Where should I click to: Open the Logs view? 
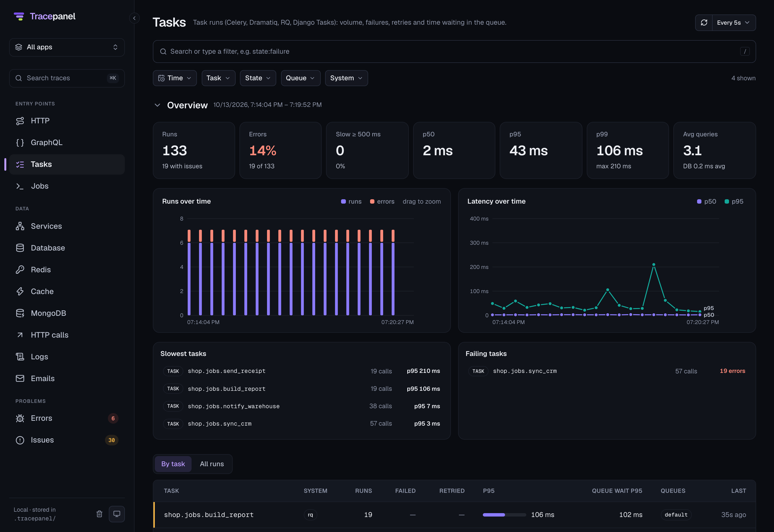[67, 357]
